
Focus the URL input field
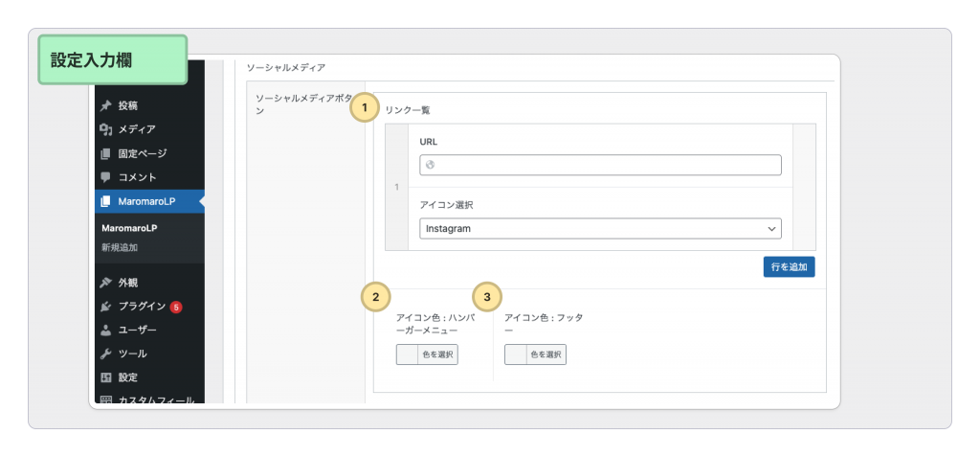click(600, 165)
